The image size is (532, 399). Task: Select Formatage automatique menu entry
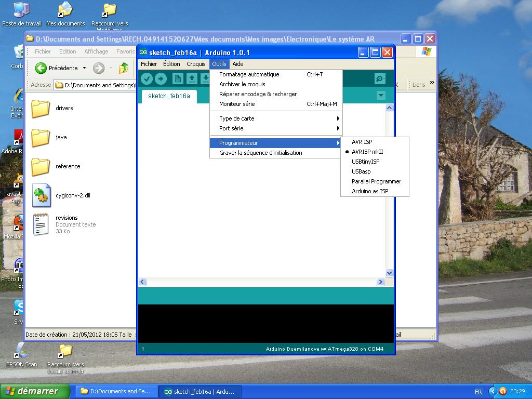pos(249,74)
